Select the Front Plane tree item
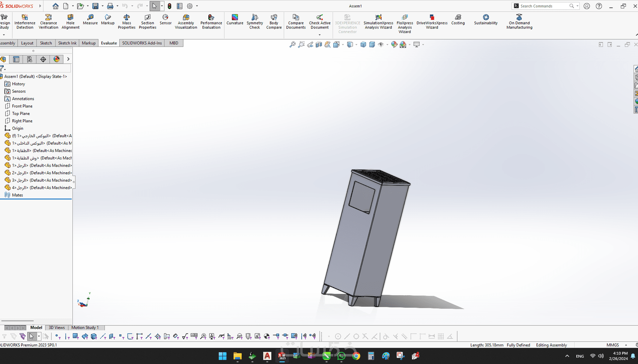Image resolution: width=638 pixels, height=364 pixels. point(22,106)
